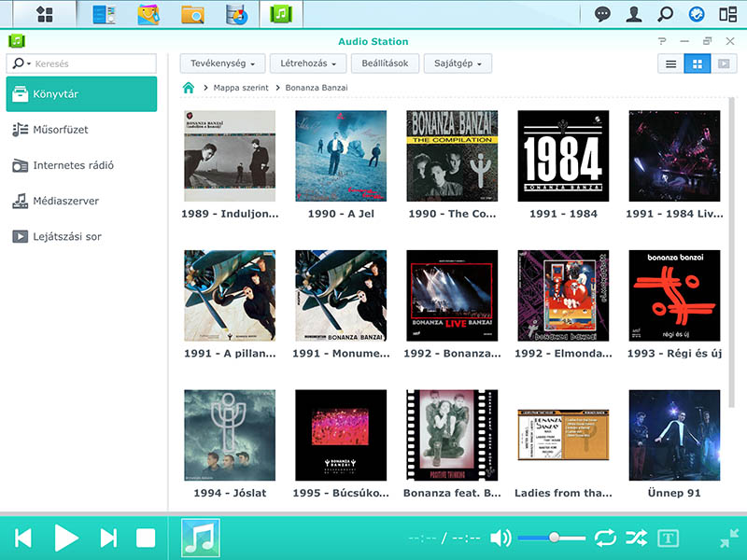Screen dimensions: 747x560
Task: Mute the volume speaker icon
Action: coord(500,538)
